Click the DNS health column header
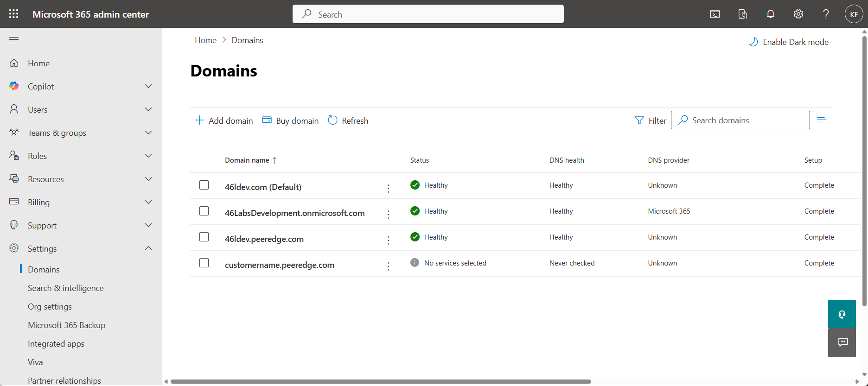Screen dimensions: 868x386 [x=567, y=160]
